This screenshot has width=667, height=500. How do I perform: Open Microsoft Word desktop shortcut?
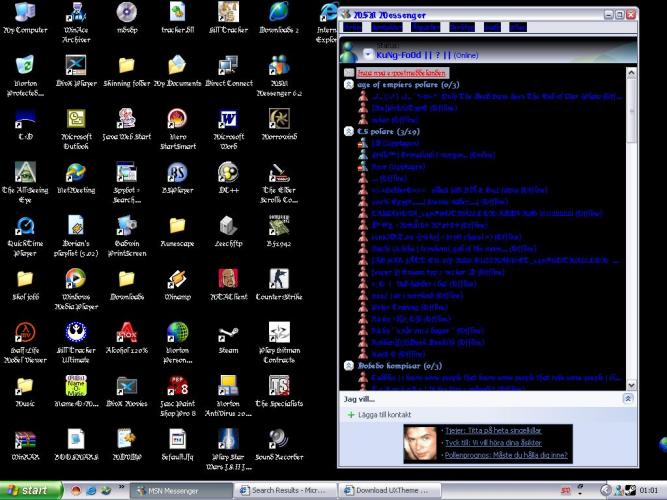(x=227, y=122)
